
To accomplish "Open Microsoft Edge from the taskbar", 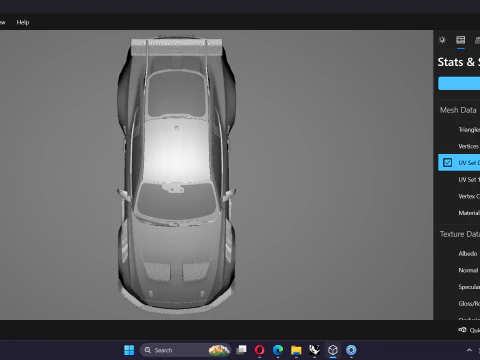I will point(278,350).
